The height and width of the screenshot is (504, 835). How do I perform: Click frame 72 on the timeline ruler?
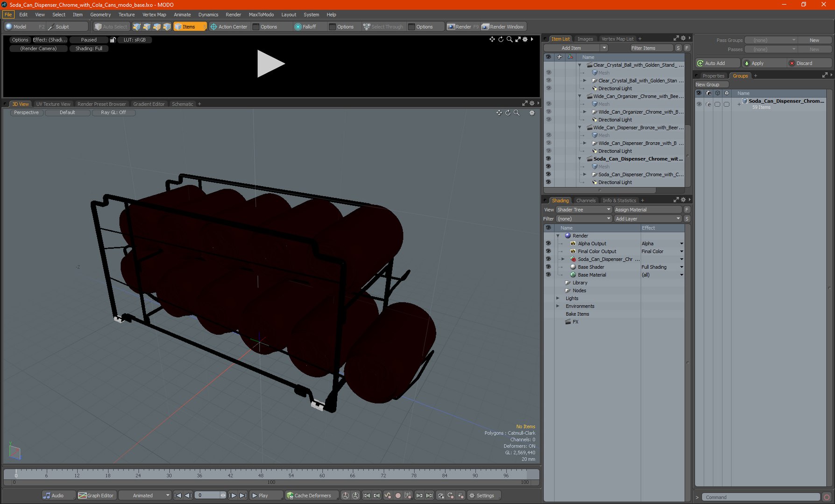(x=383, y=475)
